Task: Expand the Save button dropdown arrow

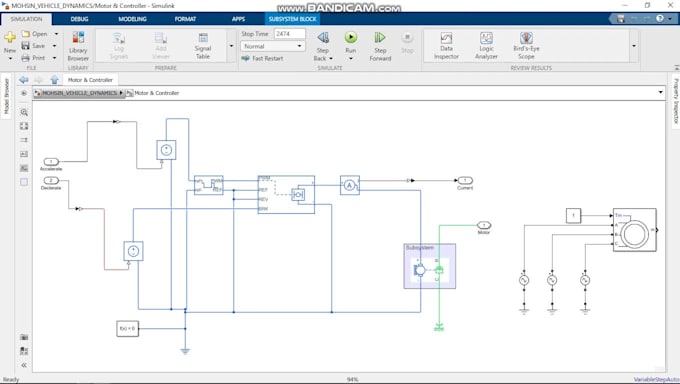Action: click(x=55, y=46)
